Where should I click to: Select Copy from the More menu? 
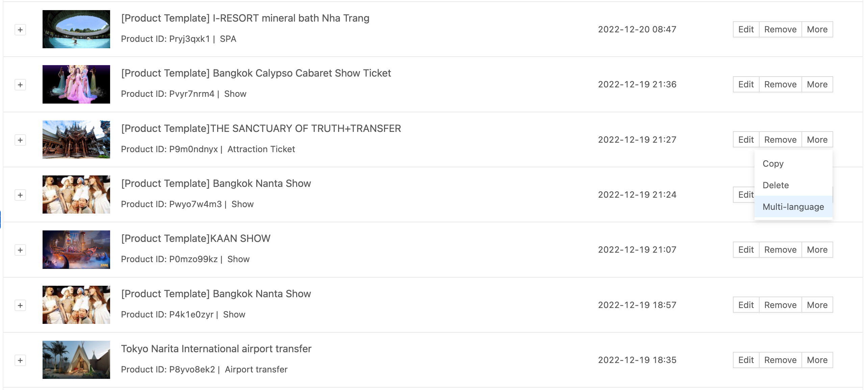(x=773, y=164)
